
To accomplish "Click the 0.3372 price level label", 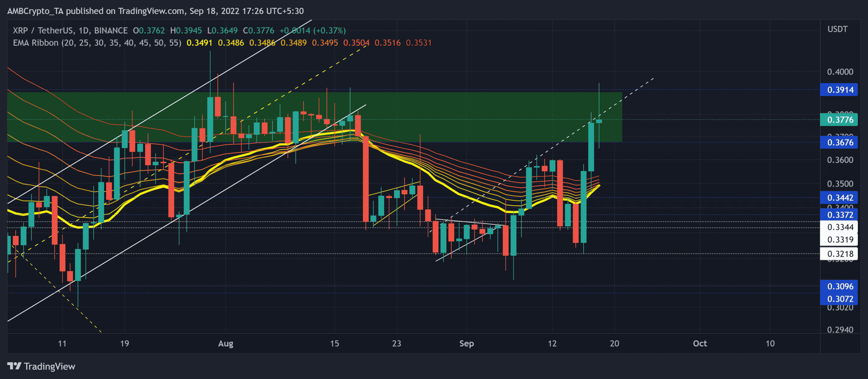I will [839, 215].
